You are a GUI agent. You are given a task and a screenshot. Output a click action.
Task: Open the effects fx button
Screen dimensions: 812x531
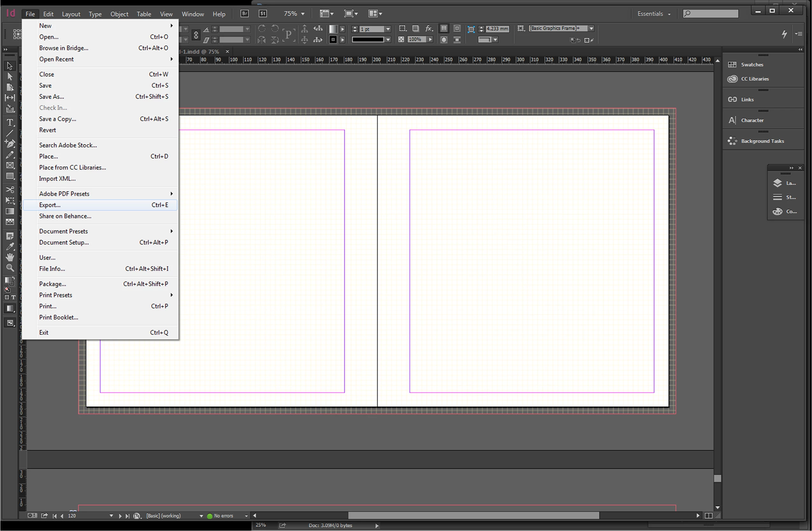429,29
